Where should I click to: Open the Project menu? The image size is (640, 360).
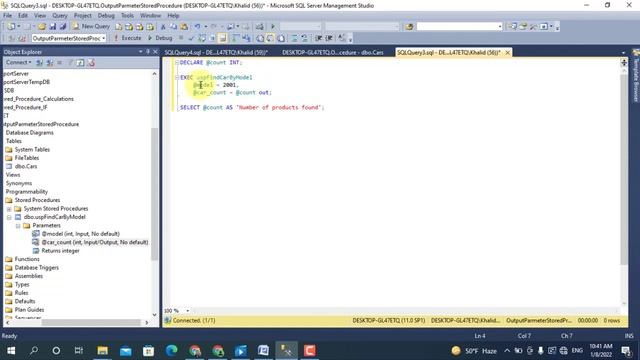click(x=82, y=16)
